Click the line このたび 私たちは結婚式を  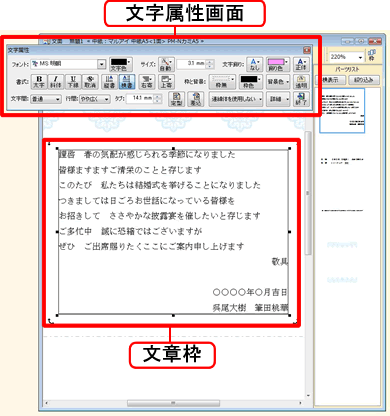click(x=160, y=185)
